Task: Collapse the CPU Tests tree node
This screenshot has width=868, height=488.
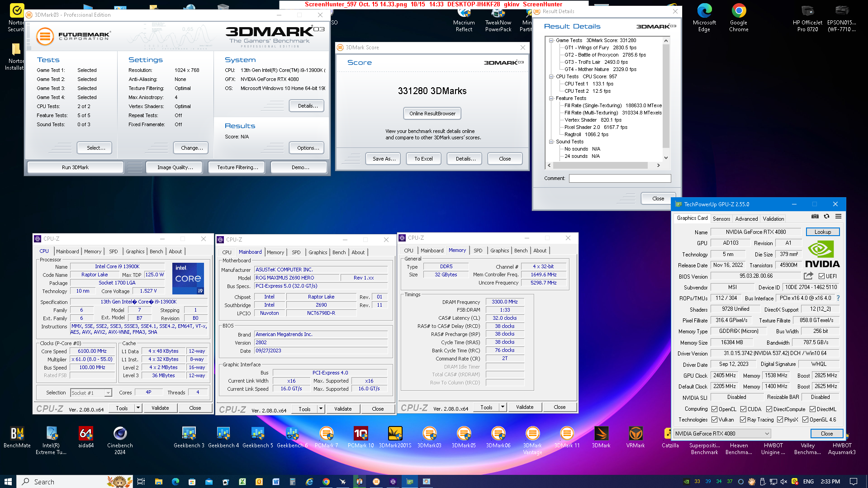Action: pyautogui.click(x=551, y=76)
